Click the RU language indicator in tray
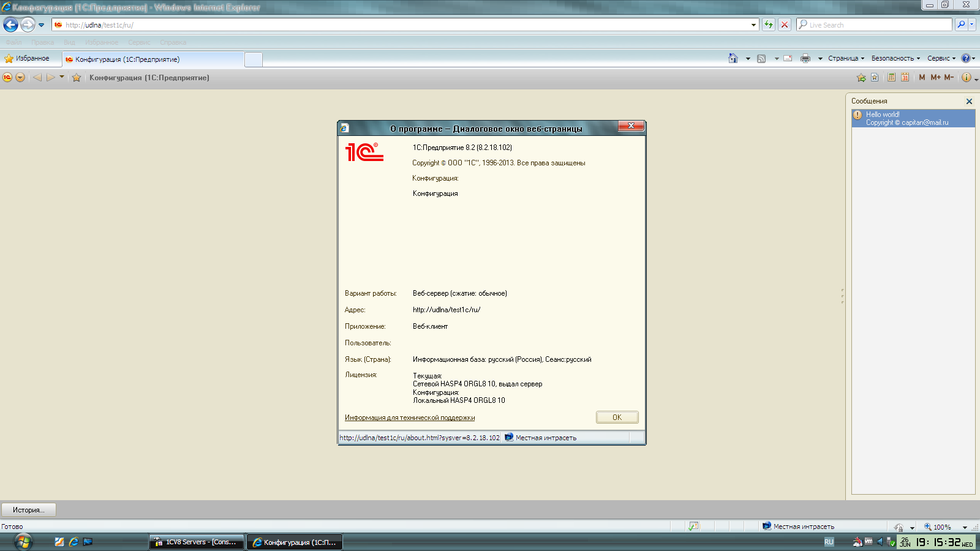 point(829,542)
